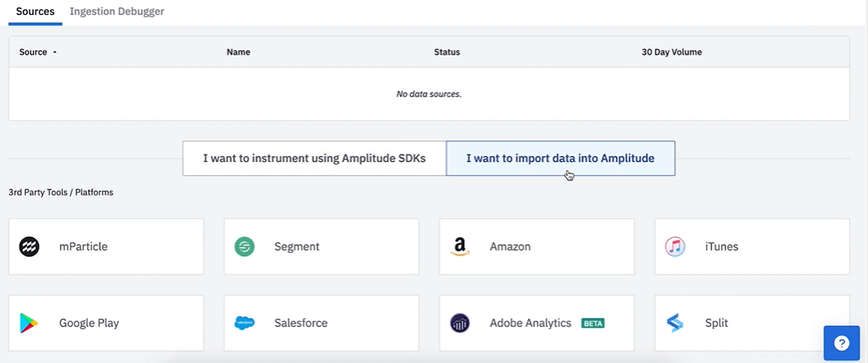
Task: Select the Segment text label
Action: click(296, 246)
